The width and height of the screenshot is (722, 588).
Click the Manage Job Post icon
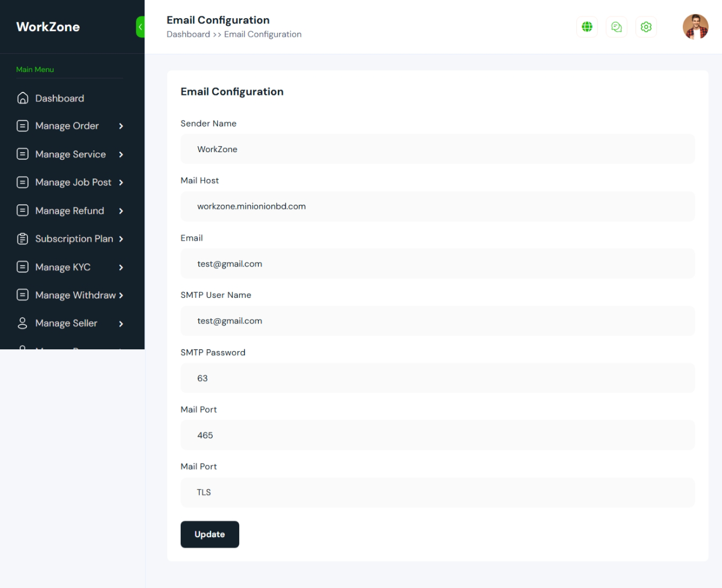[23, 182]
